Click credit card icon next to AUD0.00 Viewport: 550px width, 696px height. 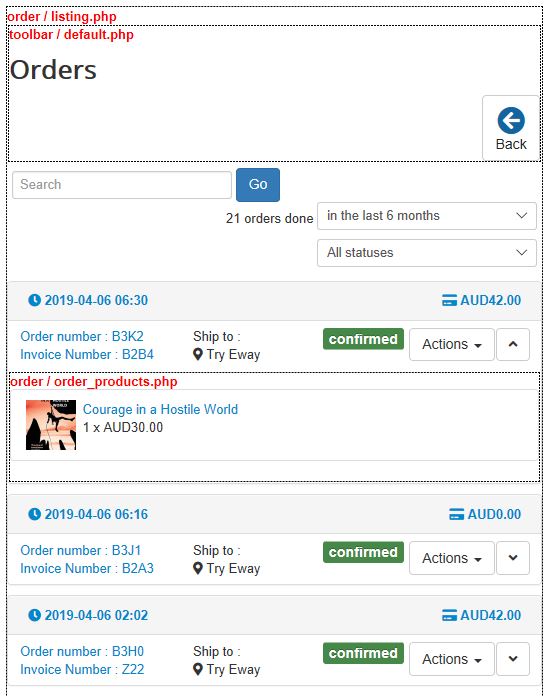pos(456,514)
